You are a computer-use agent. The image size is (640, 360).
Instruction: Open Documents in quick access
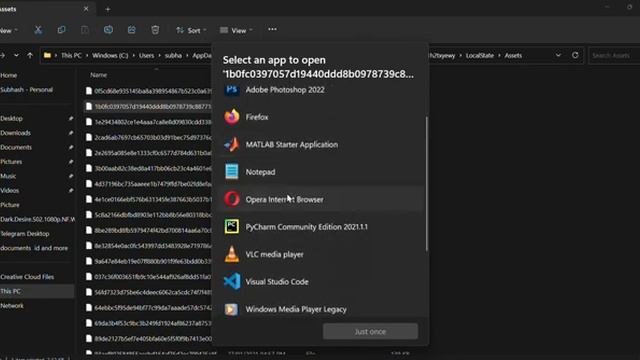16,147
